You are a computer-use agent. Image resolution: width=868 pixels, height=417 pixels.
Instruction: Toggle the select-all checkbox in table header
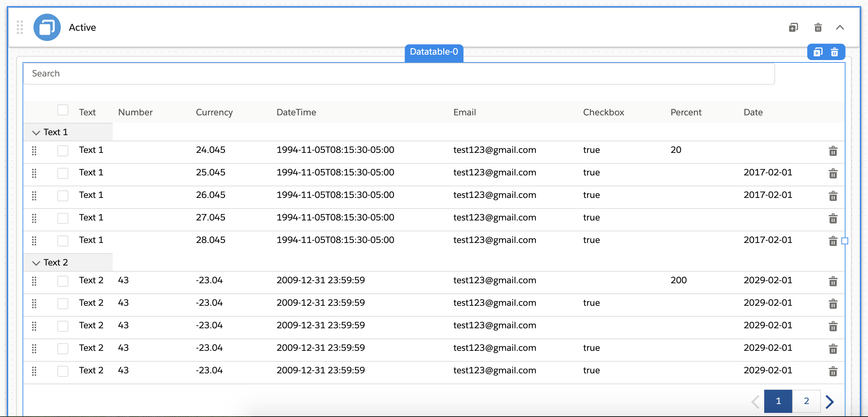pos(63,110)
